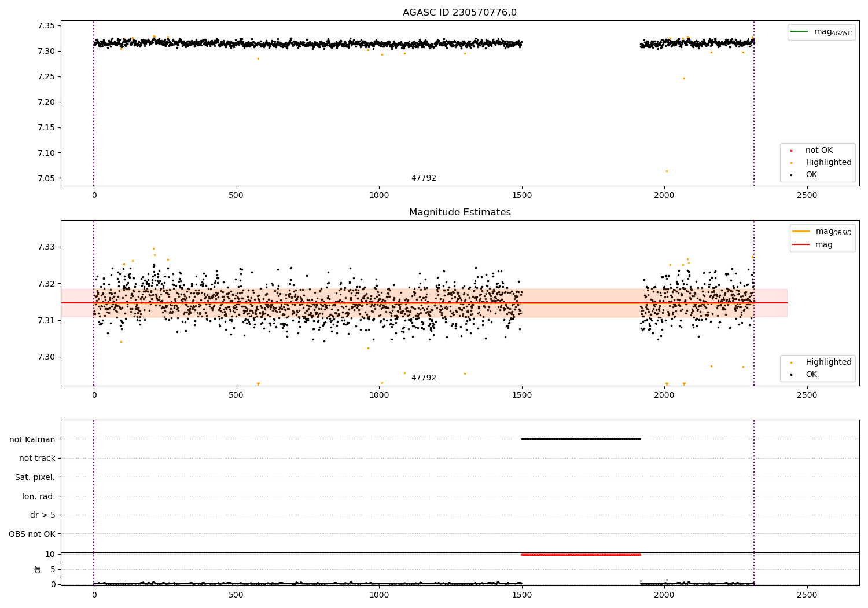Click the rotated "dr" y-axis label
Image resolution: width=868 pixels, height=608 pixels.
coord(38,569)
